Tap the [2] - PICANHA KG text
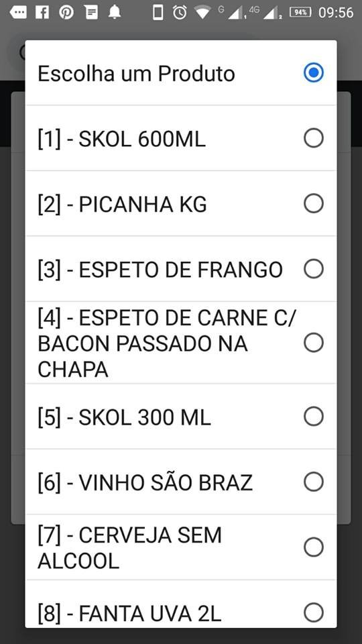Image resolution: width=362 pixels, height=644 pixels. 122,205
